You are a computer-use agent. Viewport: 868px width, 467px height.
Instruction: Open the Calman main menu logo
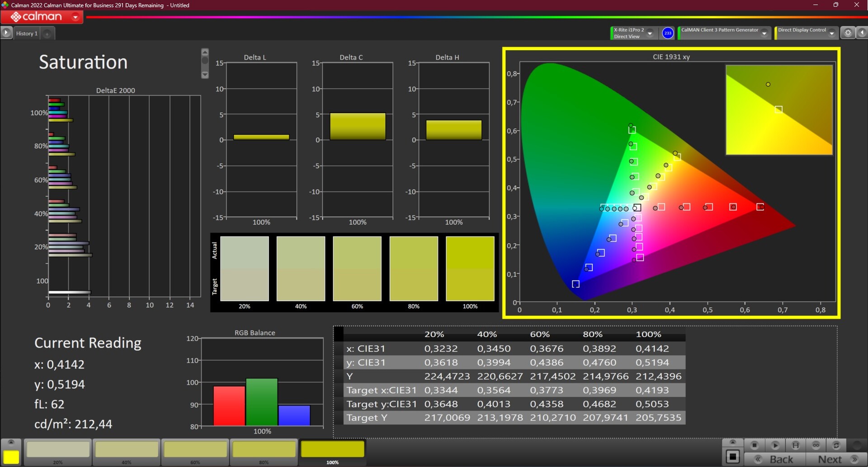point(36,17)
